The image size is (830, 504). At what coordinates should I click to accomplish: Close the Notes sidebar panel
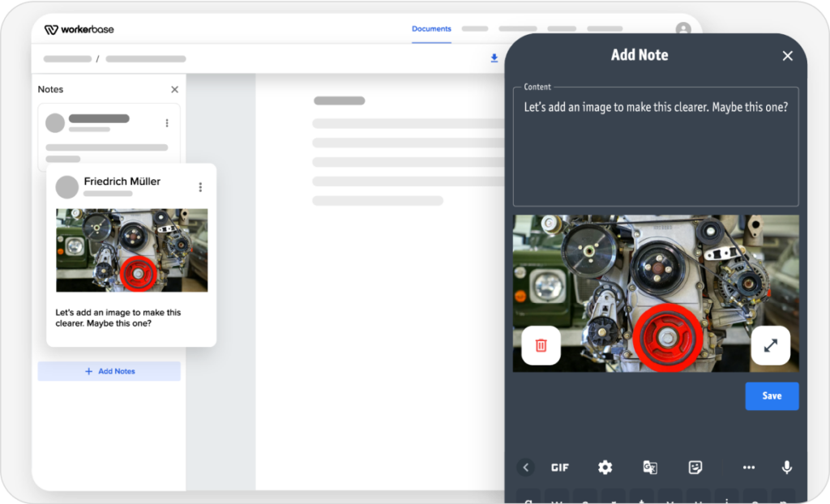point(174,89)
